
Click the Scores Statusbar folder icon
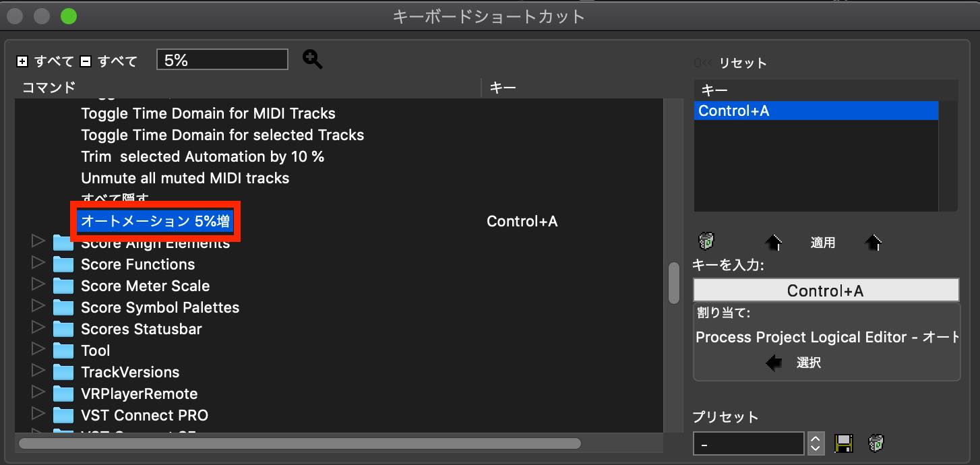(63, 329)
